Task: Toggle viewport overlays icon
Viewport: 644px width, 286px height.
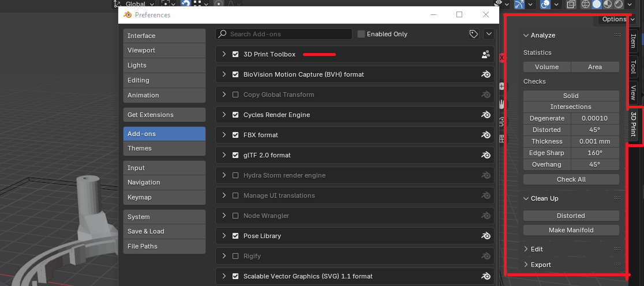Action: click(545, 4)
